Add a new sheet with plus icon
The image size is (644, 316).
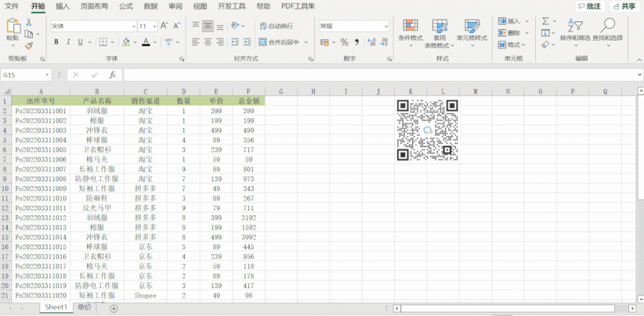[x=114, y=308]
